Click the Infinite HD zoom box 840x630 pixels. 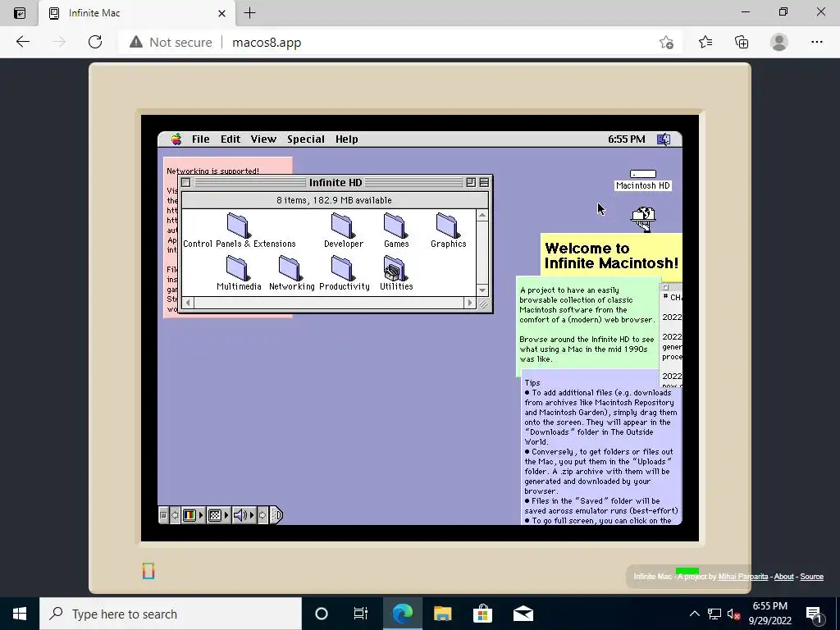click(x=471, y=183)
